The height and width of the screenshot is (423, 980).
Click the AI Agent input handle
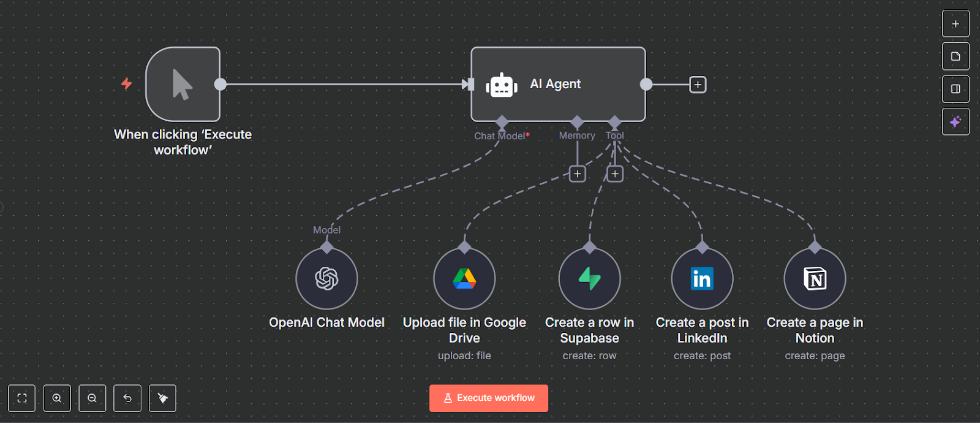470,85
